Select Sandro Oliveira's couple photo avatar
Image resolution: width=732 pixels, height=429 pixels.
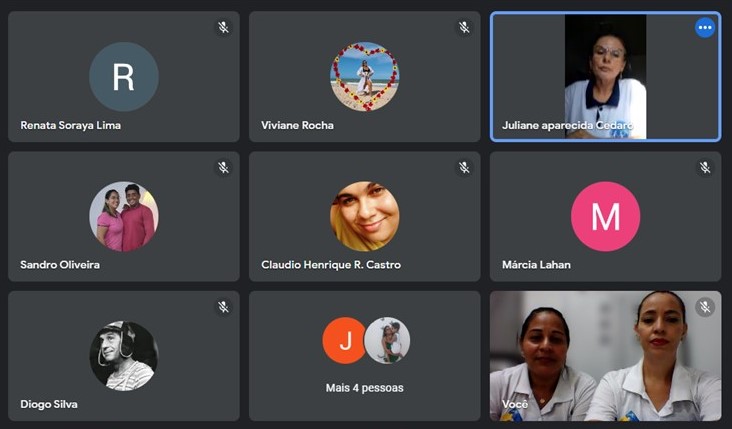[124, 216]
